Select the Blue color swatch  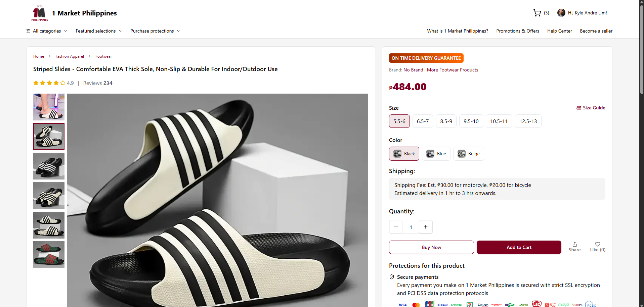(x=436, y=154)
